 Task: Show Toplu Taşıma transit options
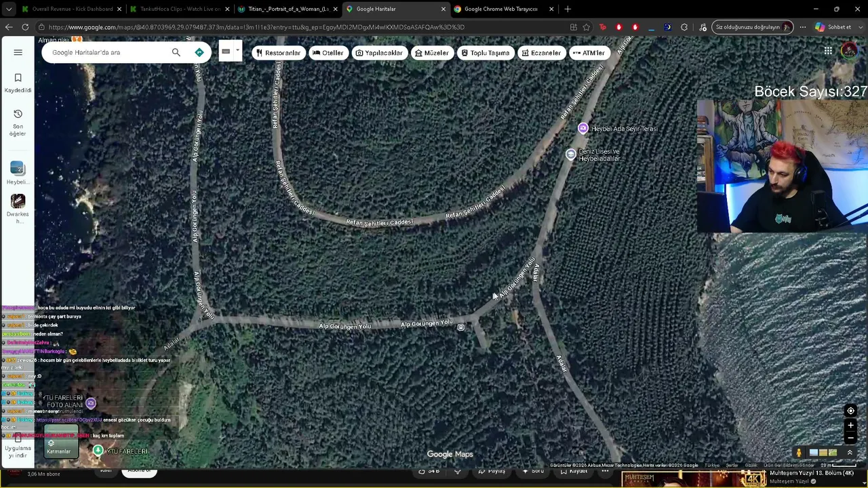[x=485, y=53]
